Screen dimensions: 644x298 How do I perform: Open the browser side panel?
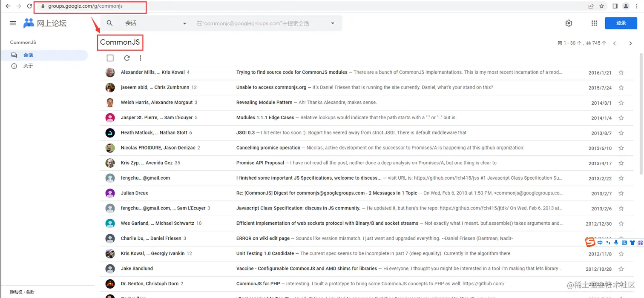(615, 6)
